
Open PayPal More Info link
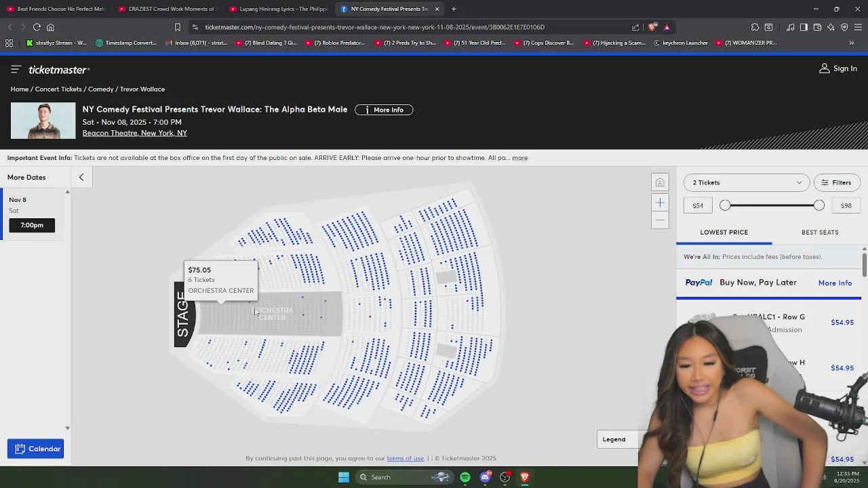coord(835,283)
